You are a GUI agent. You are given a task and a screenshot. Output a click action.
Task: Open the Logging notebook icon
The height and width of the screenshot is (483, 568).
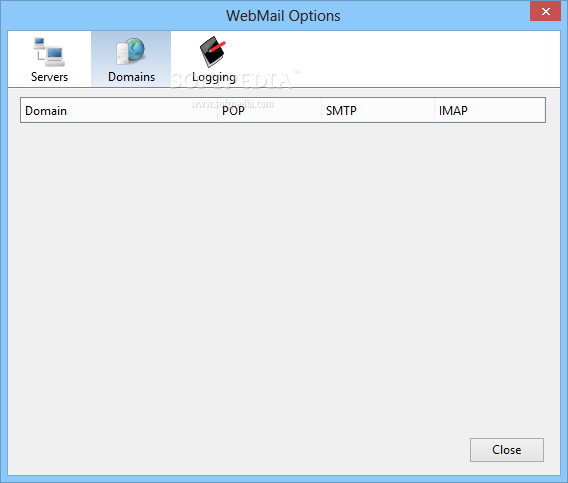pos(213,51)
